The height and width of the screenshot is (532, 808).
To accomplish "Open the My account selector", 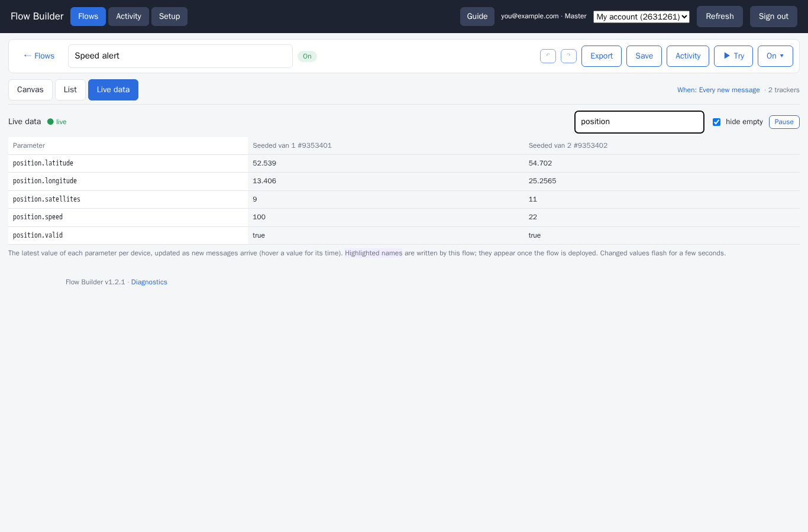I will 641,17.
